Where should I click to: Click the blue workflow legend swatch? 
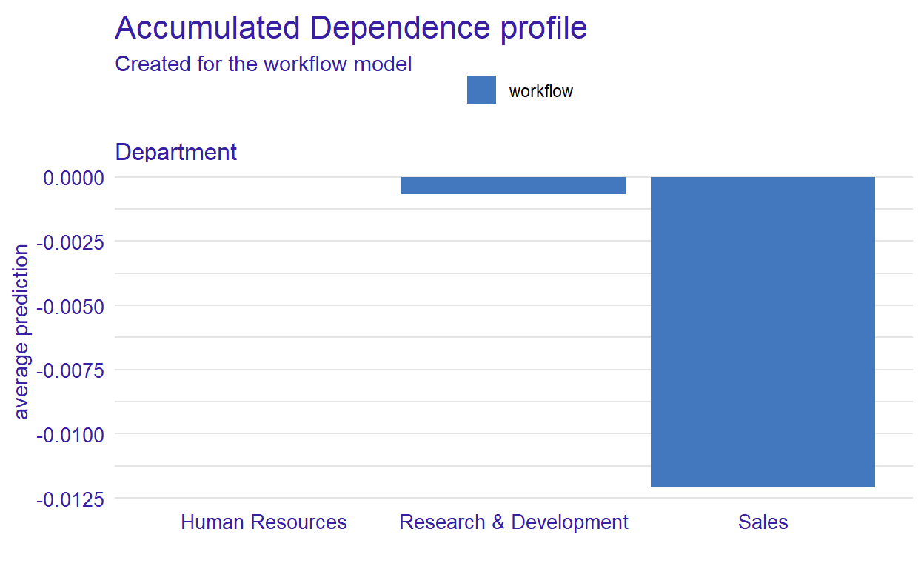coord(481,90)
